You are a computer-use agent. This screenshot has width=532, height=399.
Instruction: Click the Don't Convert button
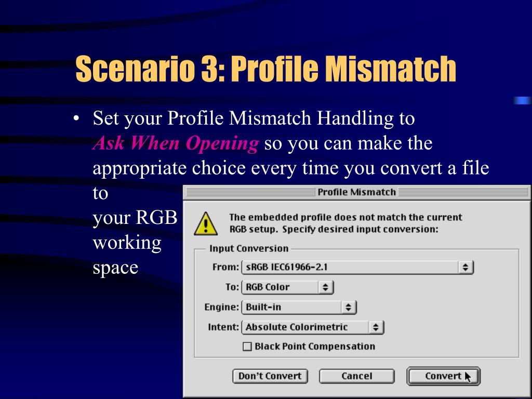point(270,376)
